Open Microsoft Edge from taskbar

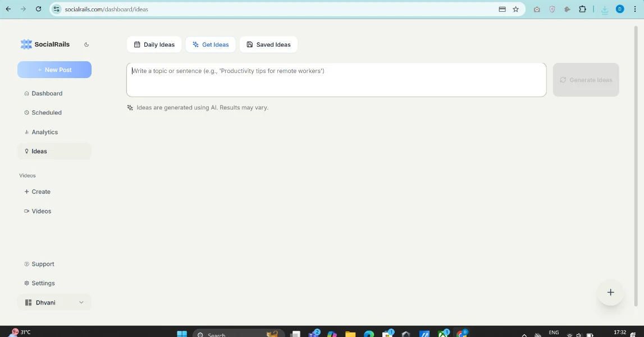[369, 334]
